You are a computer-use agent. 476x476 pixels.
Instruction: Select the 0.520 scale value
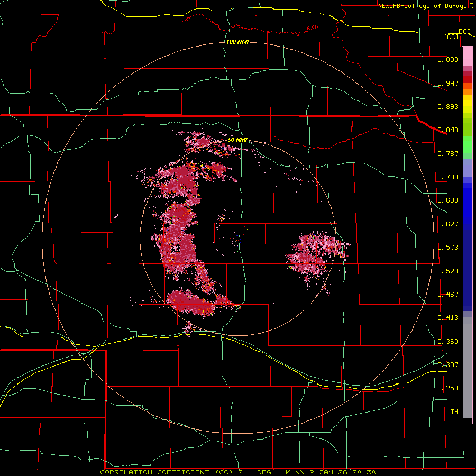click(448, 271)
